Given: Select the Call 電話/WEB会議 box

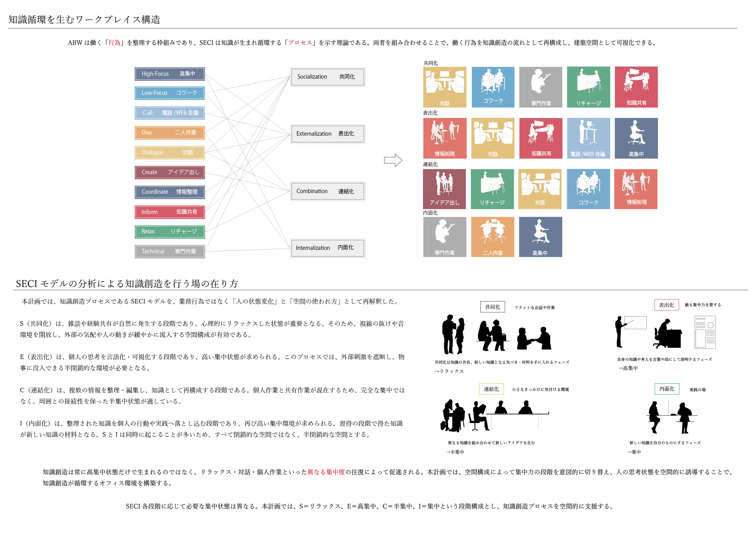Looking at the screenshot, I should coord(170,113).
